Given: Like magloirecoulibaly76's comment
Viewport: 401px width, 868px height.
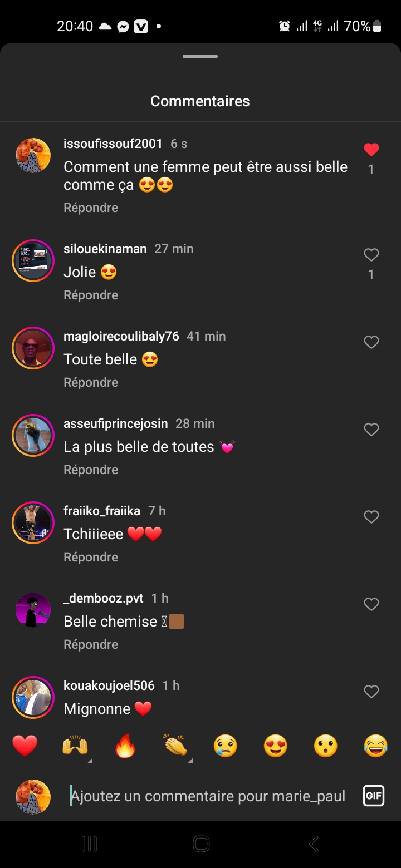Looking at the screenshot, I should coord(371,342).
